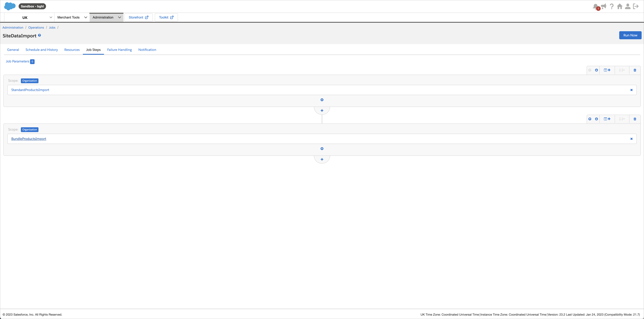Screen dimensions: 644x319
Task: Switch to Schedule and History tab
Action: click(41, 50)
